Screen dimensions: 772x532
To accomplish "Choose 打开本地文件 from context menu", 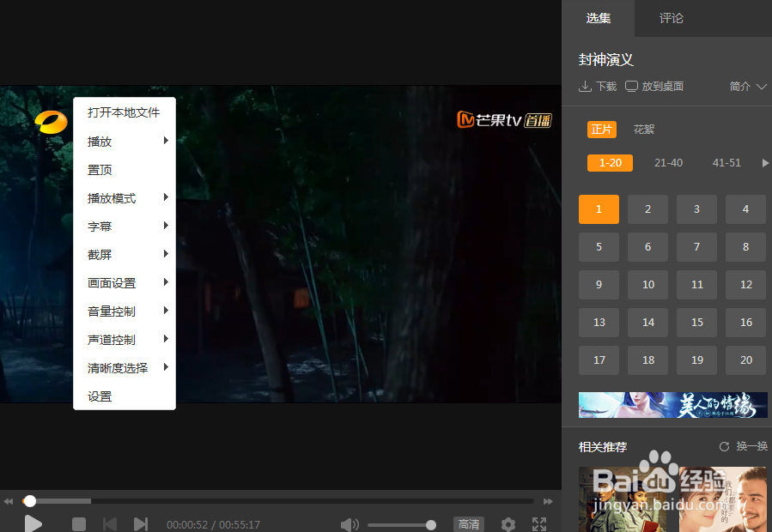I will (x=124, y=112).
